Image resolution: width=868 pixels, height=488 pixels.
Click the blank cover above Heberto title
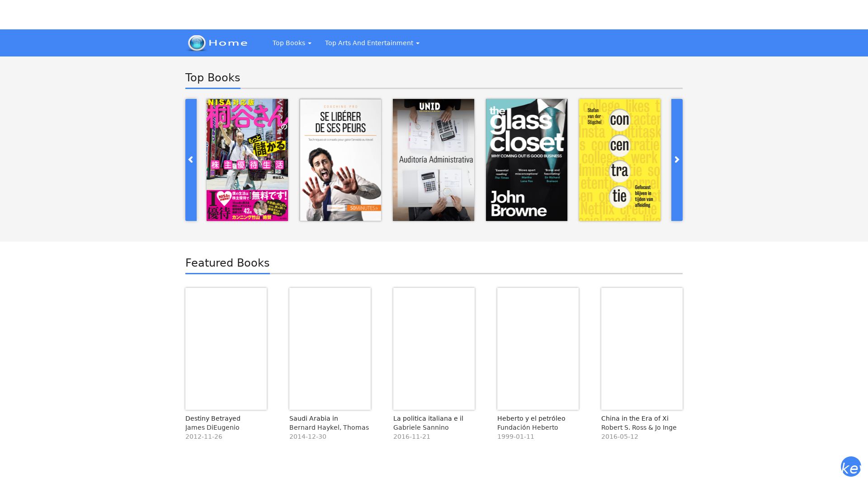538,348
